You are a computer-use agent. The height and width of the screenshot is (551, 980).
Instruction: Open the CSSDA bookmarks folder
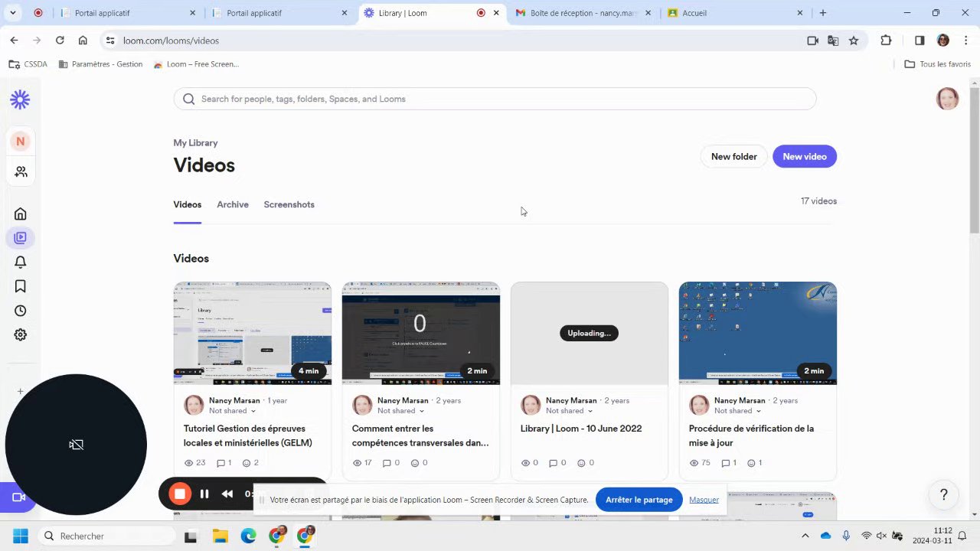(28, 64)
